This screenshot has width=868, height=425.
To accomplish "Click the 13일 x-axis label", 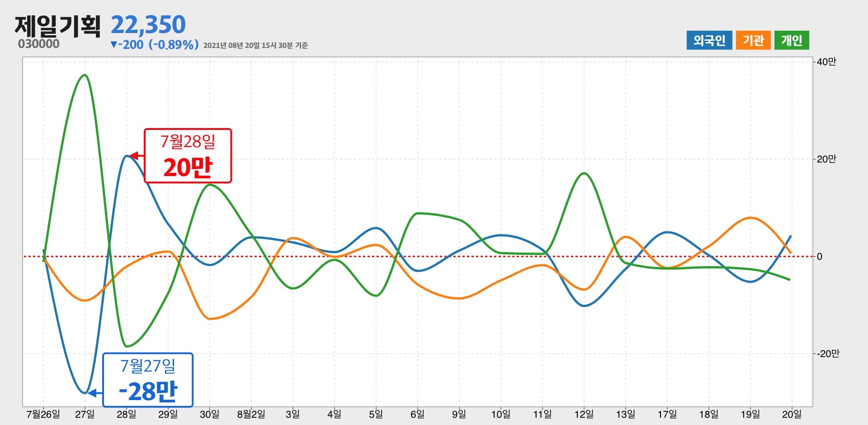I will point(626,414).
